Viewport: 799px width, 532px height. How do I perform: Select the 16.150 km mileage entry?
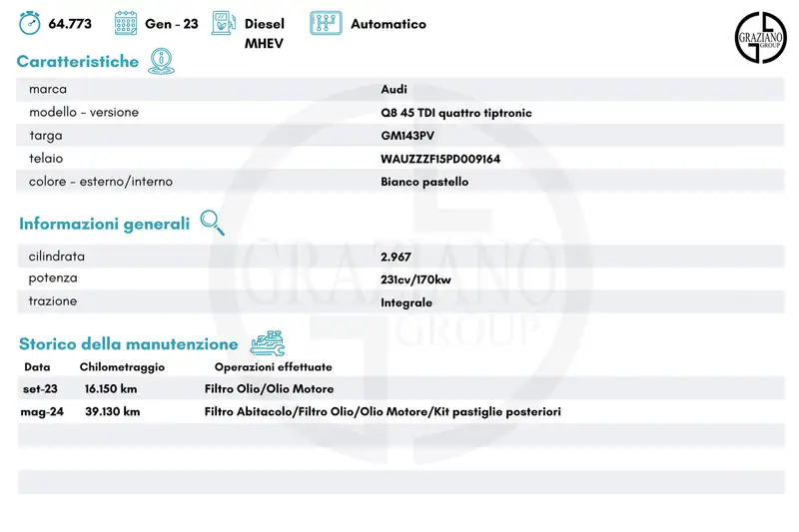(x=111, y=389)
